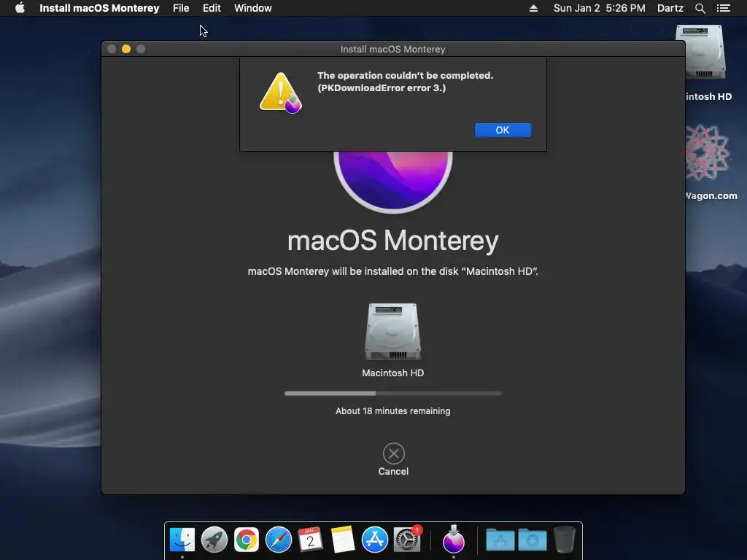This screenshot has height=560, width=747.
Task: Click the 'macOS Monterey' heading text
Action: pyautogui.click(x=393, y=241)
